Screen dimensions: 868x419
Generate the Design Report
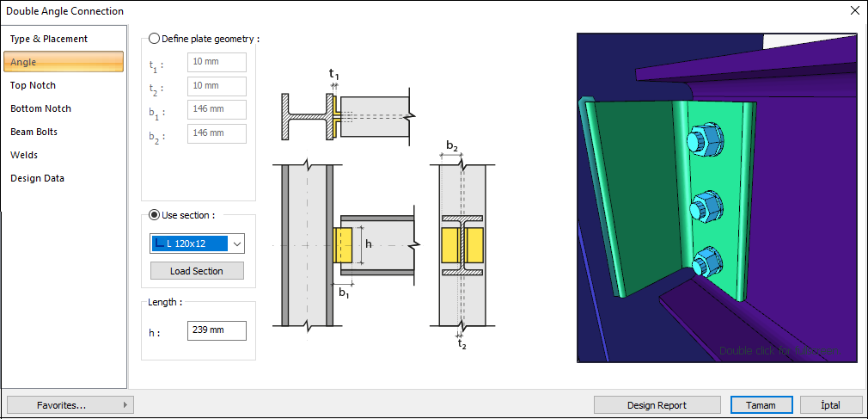click(x=657, y=404)
